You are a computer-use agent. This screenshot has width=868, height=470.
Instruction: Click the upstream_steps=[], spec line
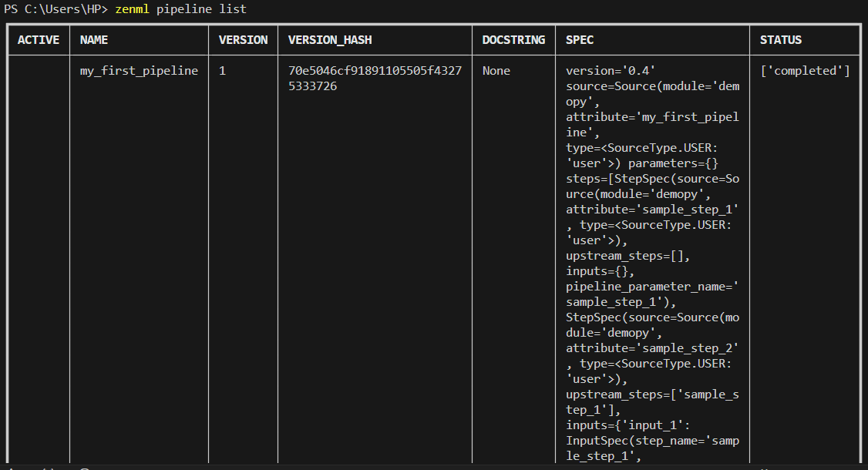pyautogui.click(x=627, y=256)
